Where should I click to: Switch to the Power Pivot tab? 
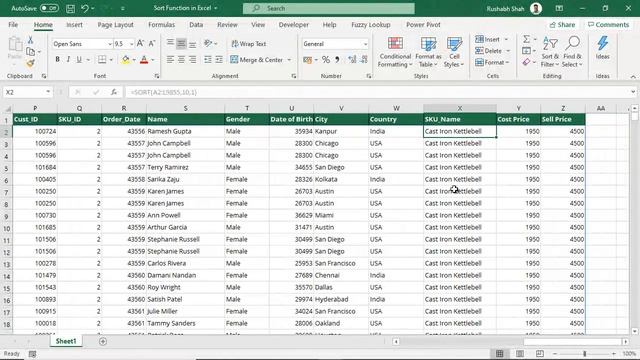click(423, 24)
